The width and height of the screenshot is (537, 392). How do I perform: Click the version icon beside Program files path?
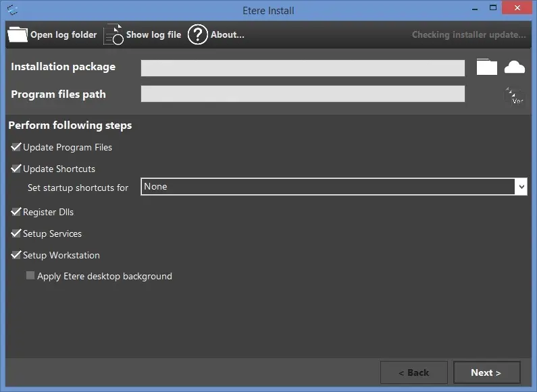click(x=515, y=96)
